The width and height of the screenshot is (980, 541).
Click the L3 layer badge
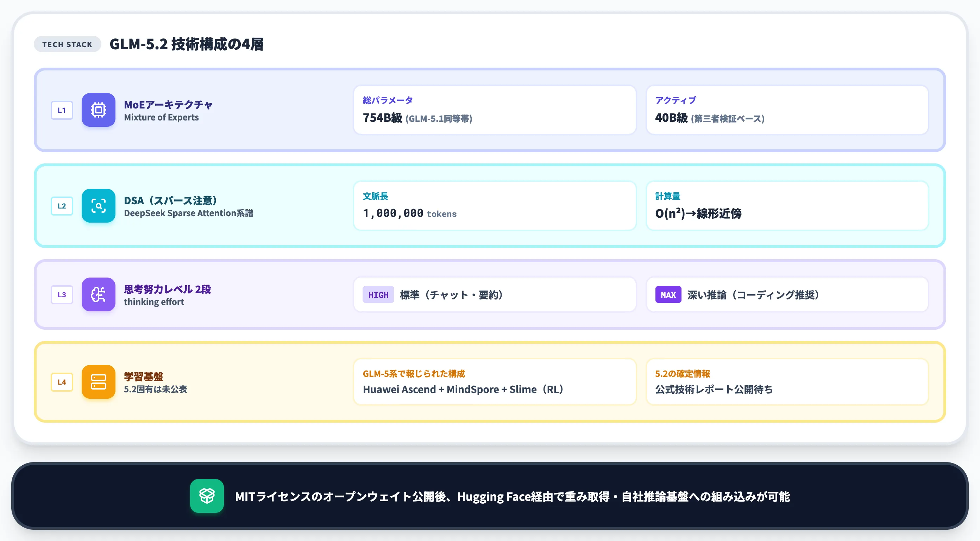(x=62, y=295)
